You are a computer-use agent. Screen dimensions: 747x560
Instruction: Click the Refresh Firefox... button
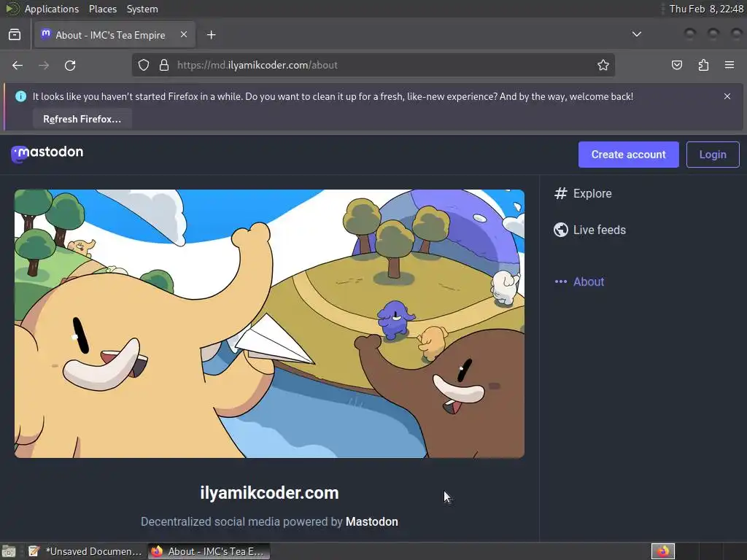point(82,119)
